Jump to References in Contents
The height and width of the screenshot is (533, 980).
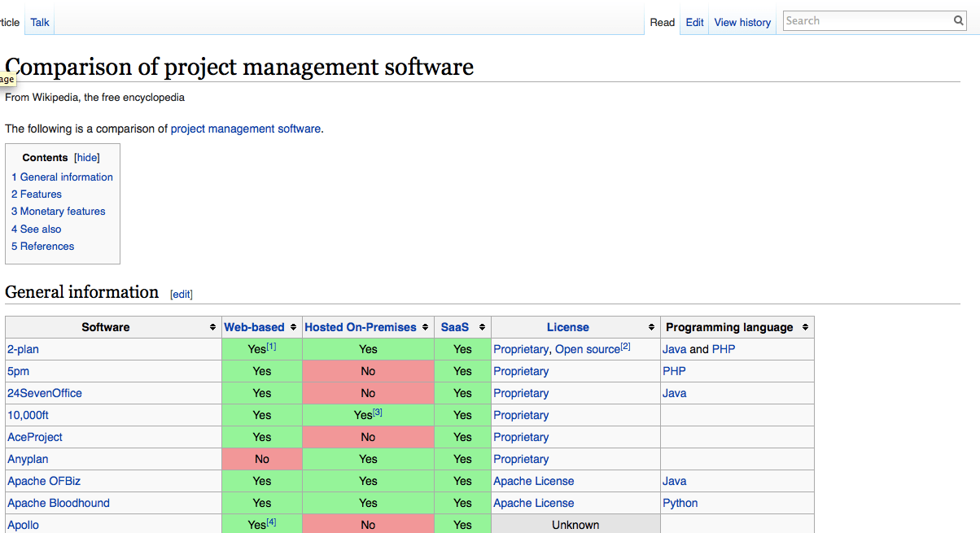point(43,246)
